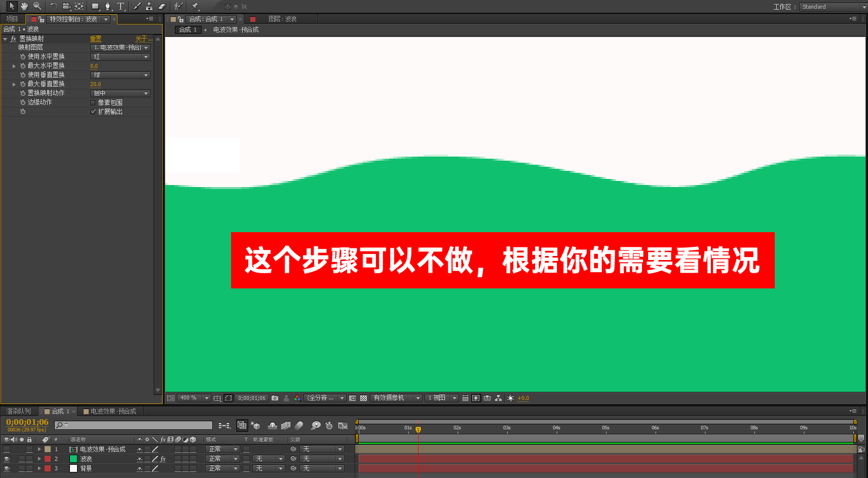The height and width of the screenshot is (478, 868).
Task: Toggle draft 3D button in timeline
Action: click(x=255, y=426)
